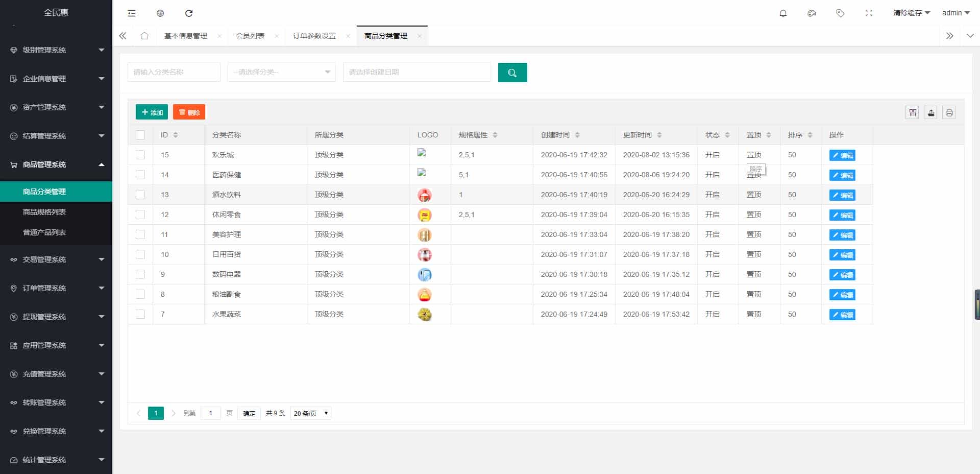
Task: Open the print icon above the table
Action: [949, 112]
